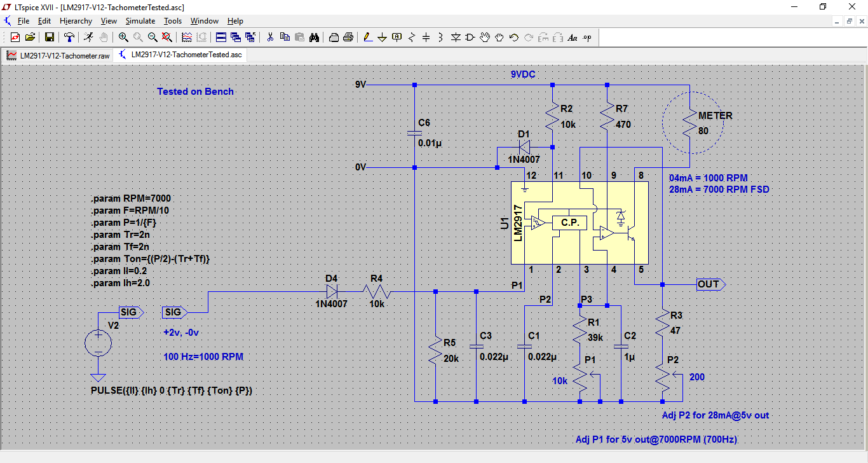Click the 'Tested on Bench' comment
Screen dimensions: 868x463
[196, 92]
